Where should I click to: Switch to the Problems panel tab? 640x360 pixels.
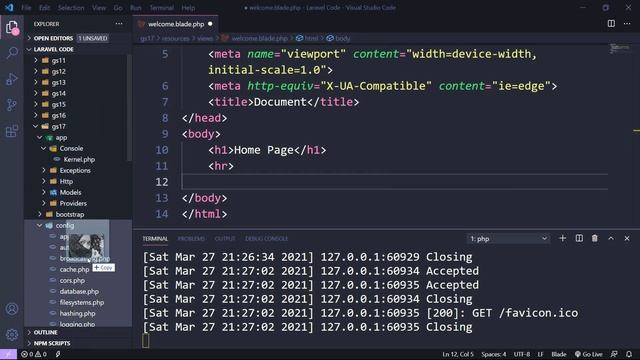click(x=191, y=238)
